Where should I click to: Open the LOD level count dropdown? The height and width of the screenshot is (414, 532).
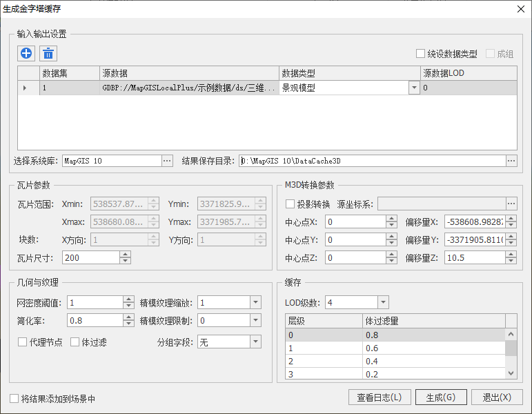(x=384, y=302)
